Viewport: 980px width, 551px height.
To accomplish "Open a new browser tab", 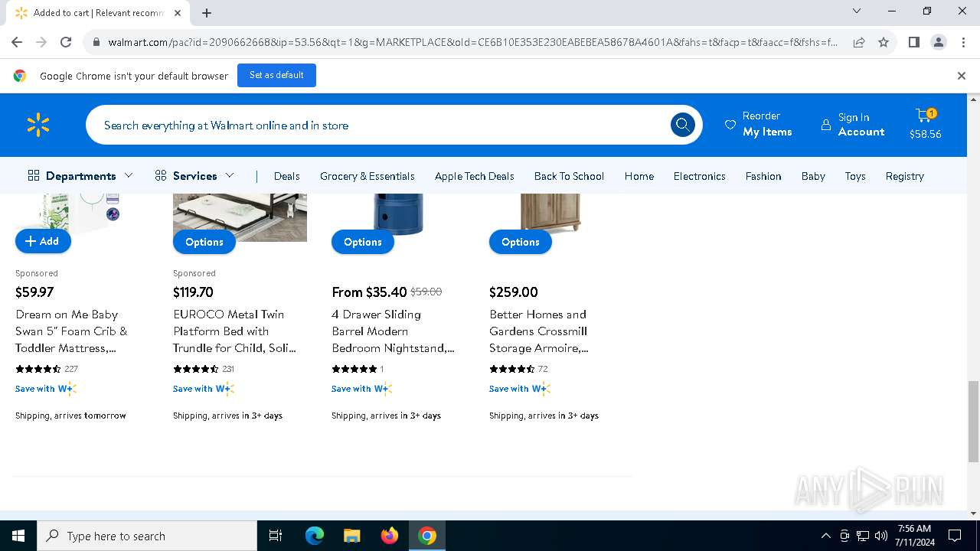I will point(207,13).
